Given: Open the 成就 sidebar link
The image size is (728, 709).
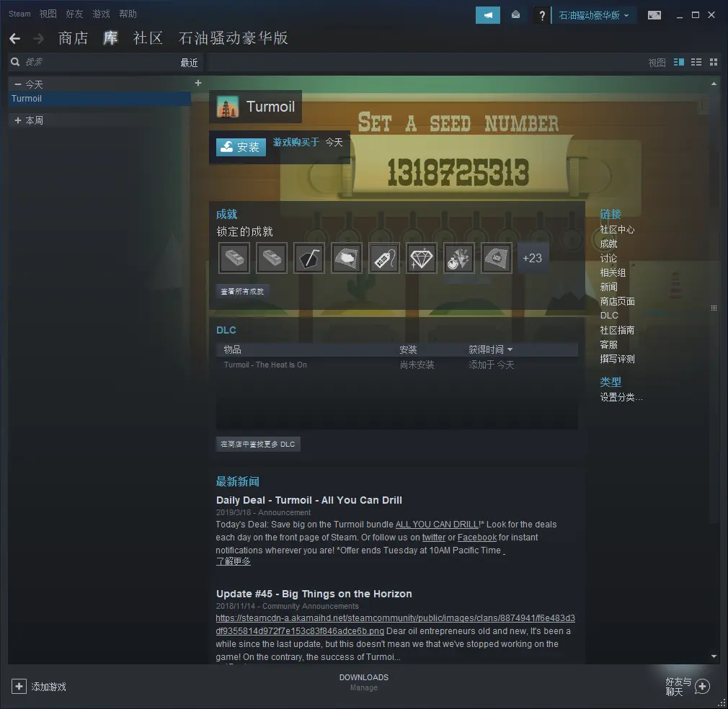Looking at the screenshot, I should [x=608, y=244].
